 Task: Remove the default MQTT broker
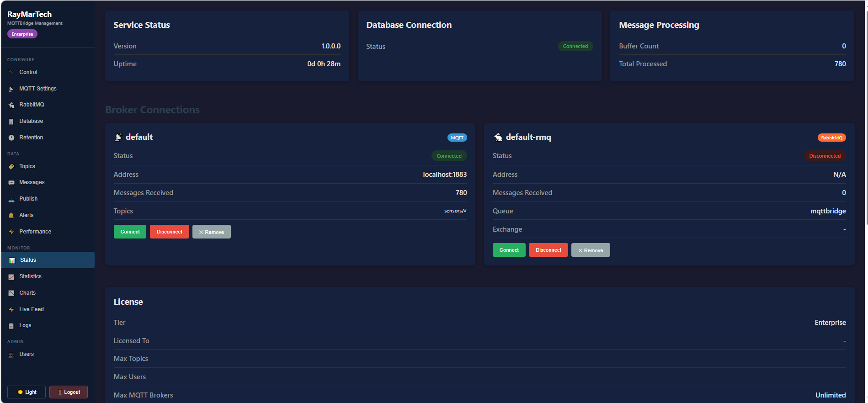[x=211, y=232]
